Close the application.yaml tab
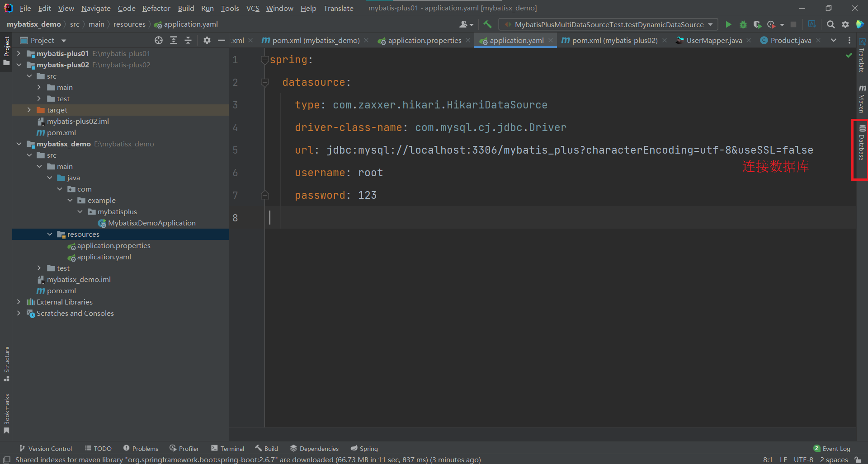The height and width of the screenshot is (464, 868). point(551,40)
